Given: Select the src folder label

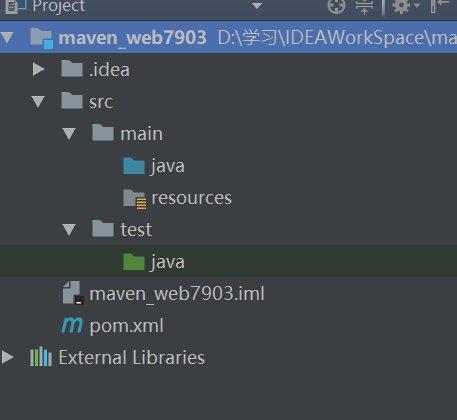Looking at the screenshot, I should pos(101,102).
